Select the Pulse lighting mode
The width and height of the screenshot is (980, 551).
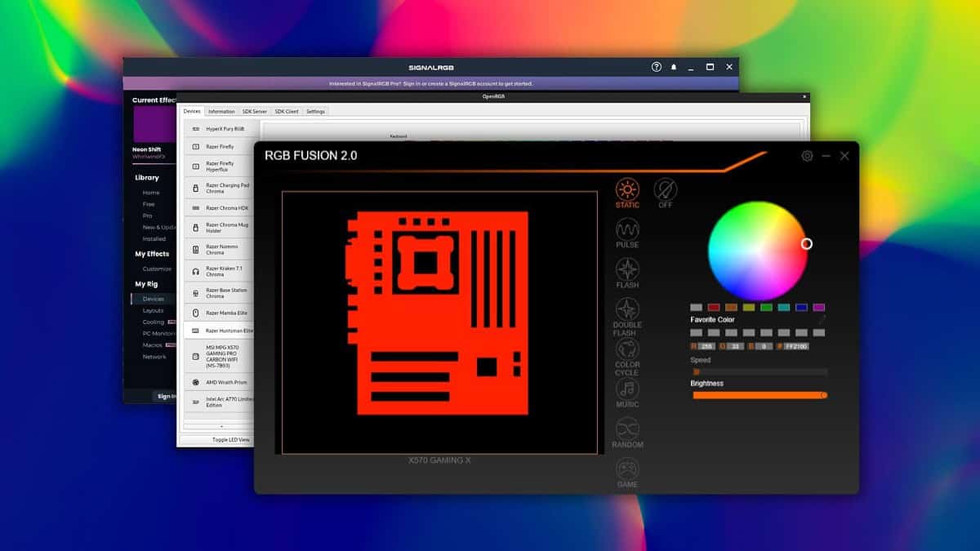pyautogui.click(x=626, y=229)
